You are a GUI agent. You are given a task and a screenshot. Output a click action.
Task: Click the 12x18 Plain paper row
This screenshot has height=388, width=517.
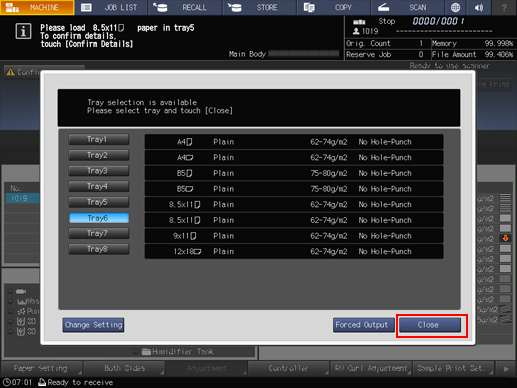[x=294, y=251]
